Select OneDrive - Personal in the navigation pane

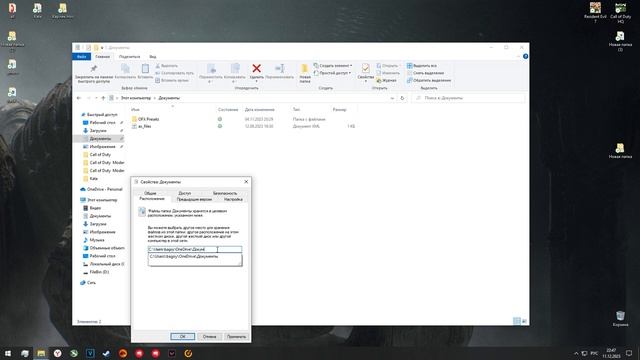101,189
